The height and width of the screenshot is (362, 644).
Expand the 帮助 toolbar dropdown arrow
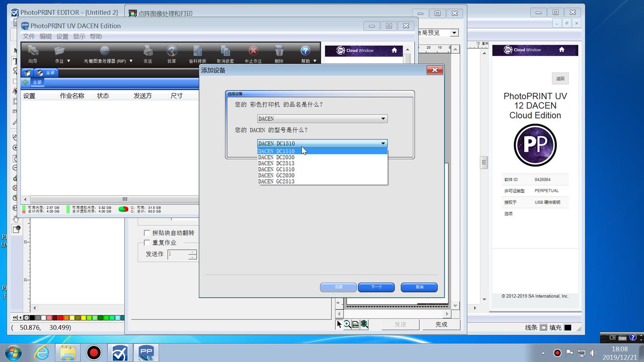point(314,61)
